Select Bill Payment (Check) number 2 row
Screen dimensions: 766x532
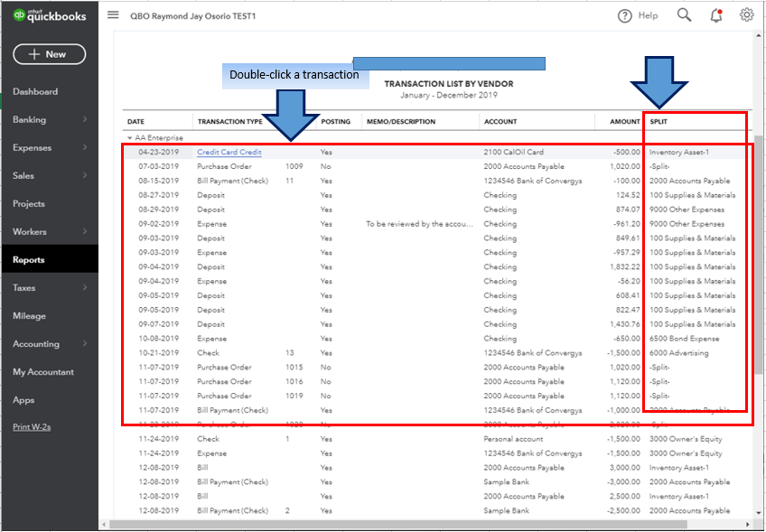tap(435, 510)
